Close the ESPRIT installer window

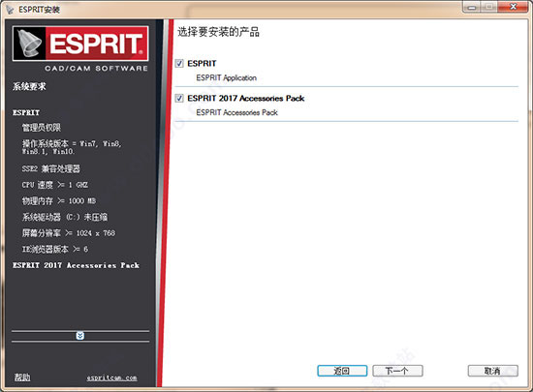pyautogui.click(x=514, y=7)
